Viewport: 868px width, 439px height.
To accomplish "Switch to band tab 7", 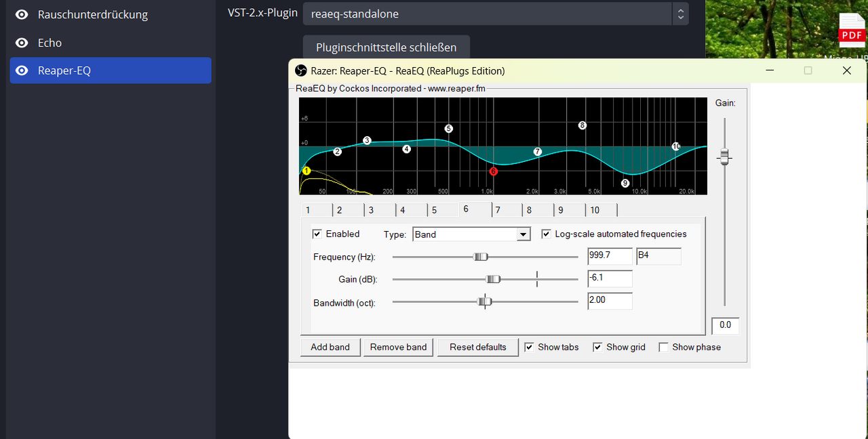I will coord(506,210).
